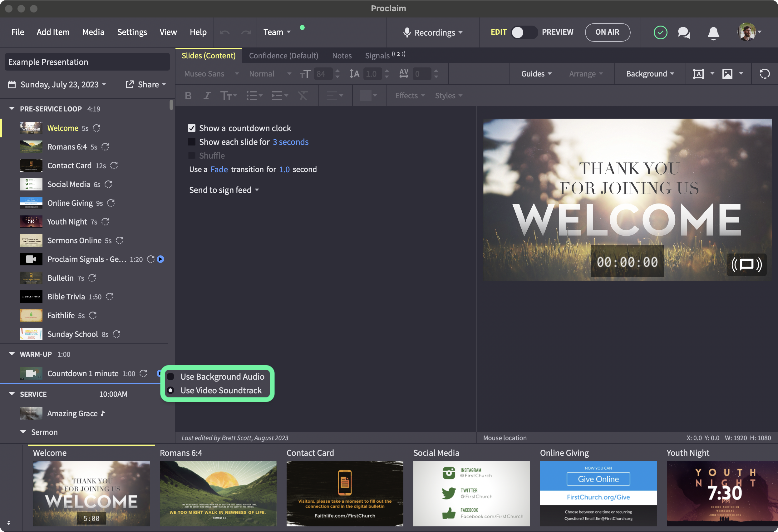Click the text box insert icon
778x532 pixels.
(x=698, y=74)
